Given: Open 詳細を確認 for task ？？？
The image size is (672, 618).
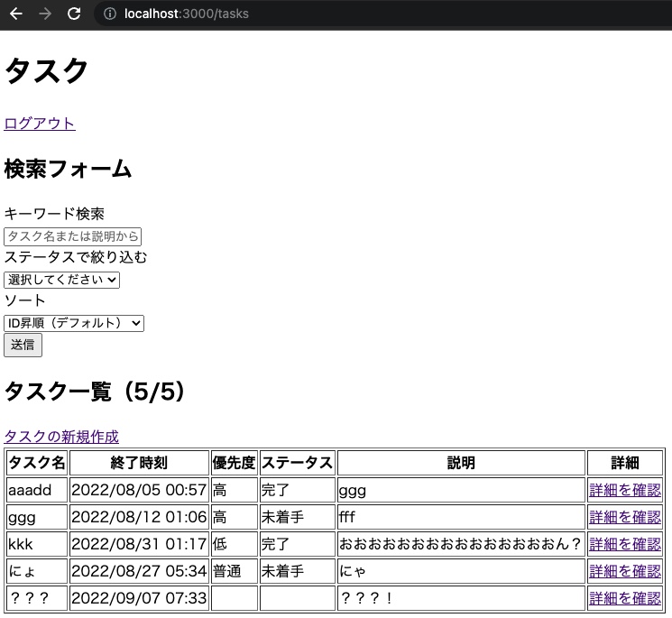Looking at the screenshot, I should [625, 598].
